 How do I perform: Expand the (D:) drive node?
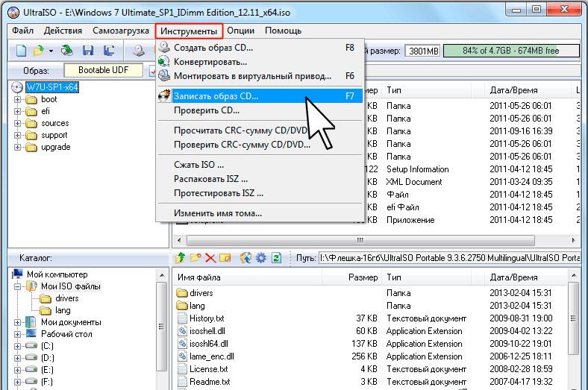pyautogui.click(x=17, y=358)
